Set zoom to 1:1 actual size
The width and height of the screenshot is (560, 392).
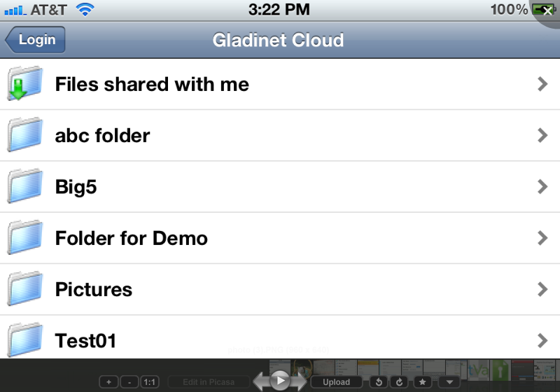150,382
